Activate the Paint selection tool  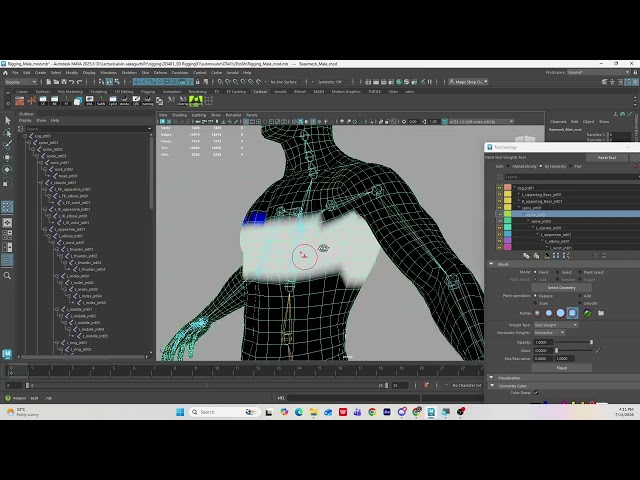click(x=7, y=145)
